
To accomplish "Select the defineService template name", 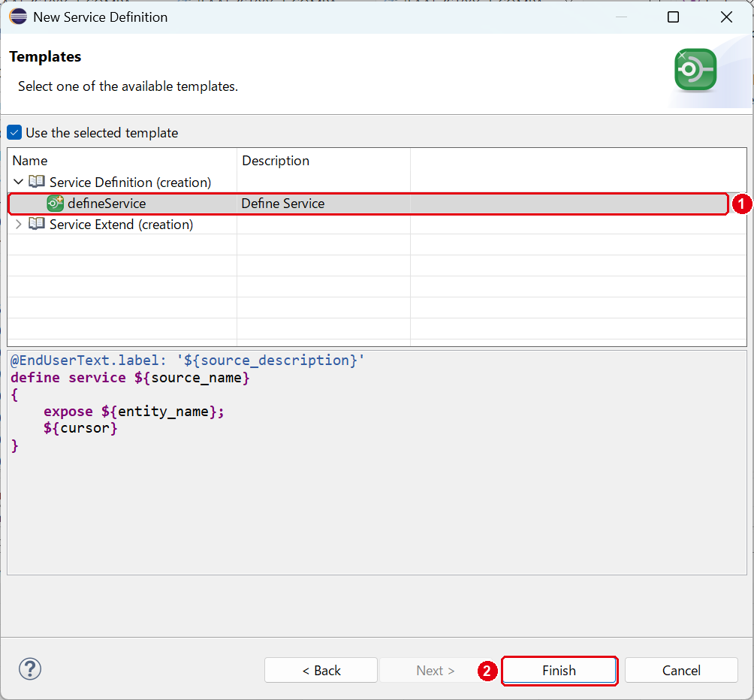I will [x=107, y=204].
